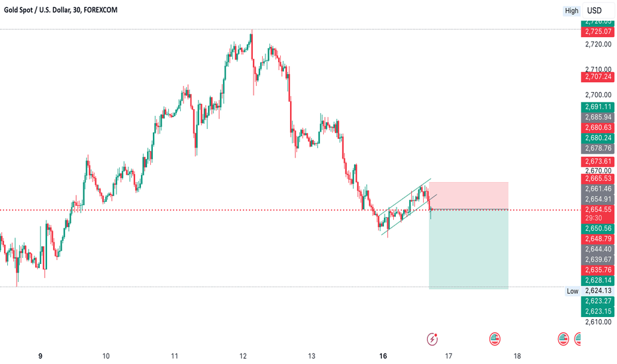
Task: Click the 2,725.07 red price label
Action: [x=598, y=32]
